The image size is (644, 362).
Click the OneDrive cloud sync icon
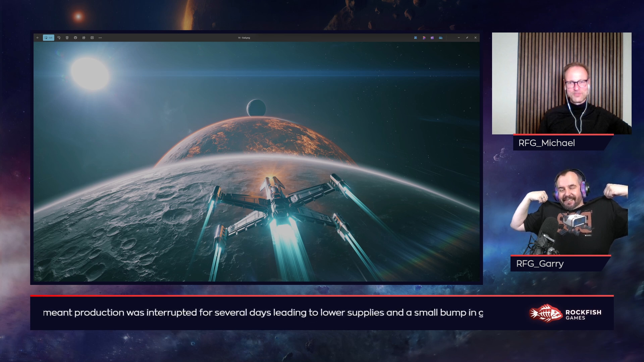pyautogui.click(x=441, y=38)
